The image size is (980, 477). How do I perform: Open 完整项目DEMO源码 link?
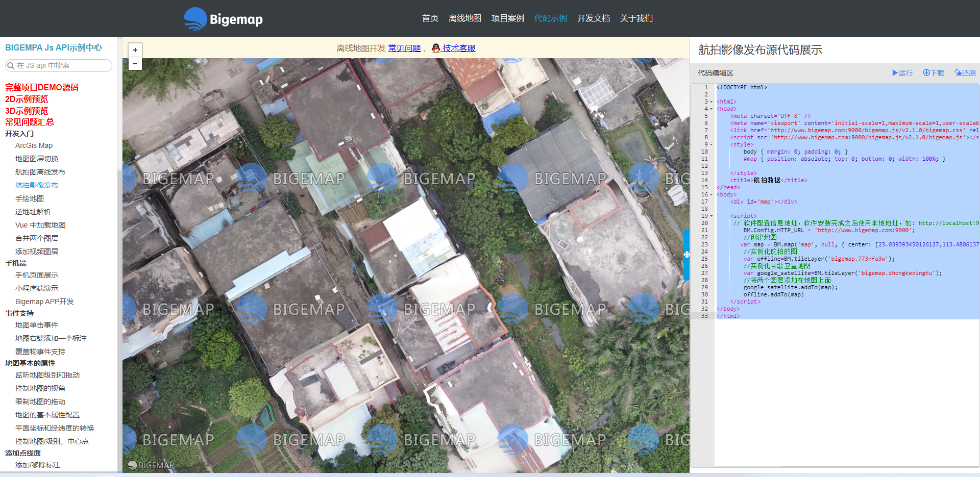pos(42,87)
